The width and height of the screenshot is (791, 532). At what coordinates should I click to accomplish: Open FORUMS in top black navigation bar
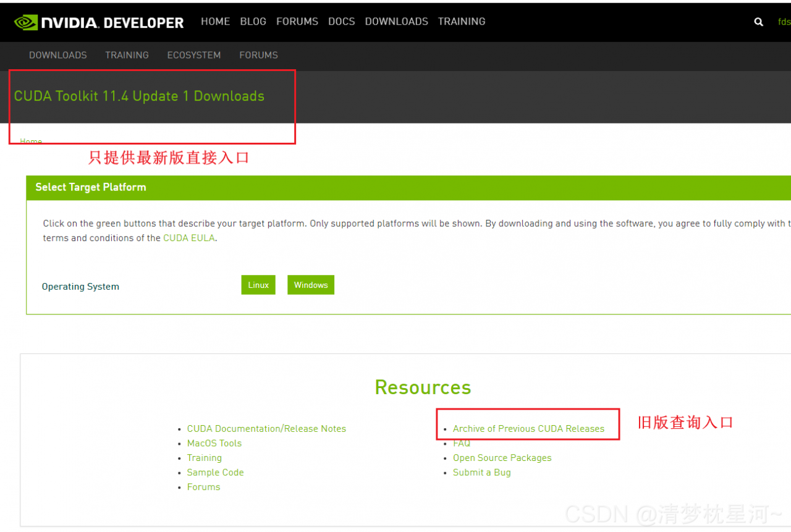click(x=297, y=22)
